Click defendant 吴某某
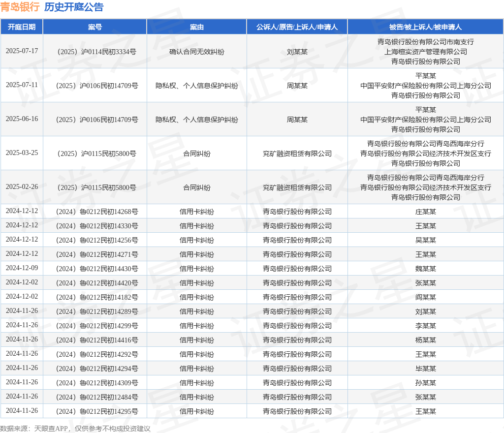 tap(426, 240)
